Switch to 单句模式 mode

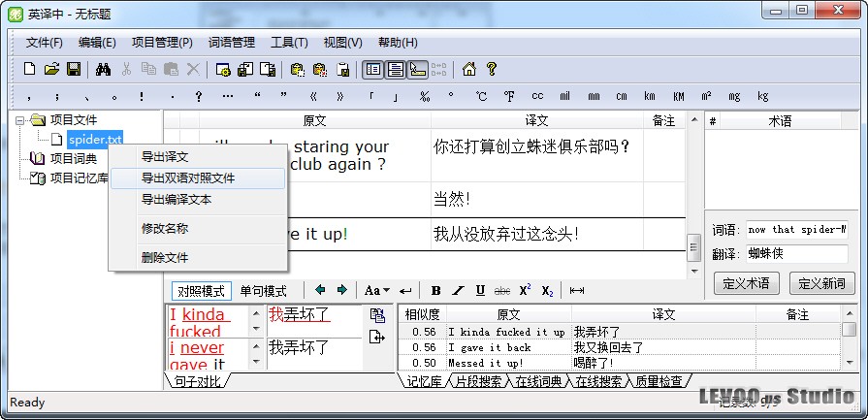264,291
